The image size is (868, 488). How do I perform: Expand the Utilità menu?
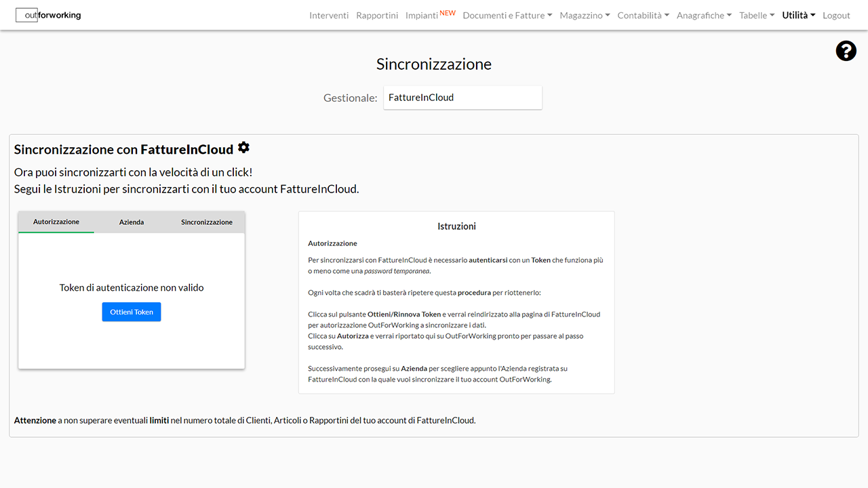coord(799,15)
